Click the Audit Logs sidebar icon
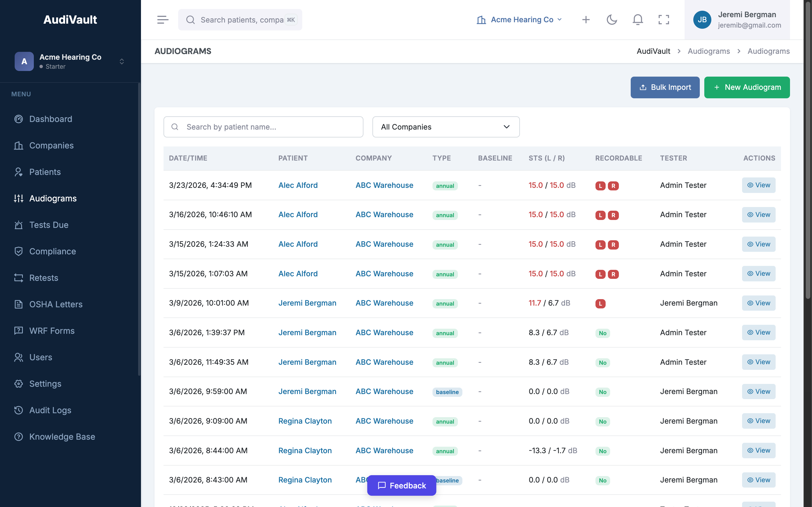Viewport: 812px width, 507px height. click(x=19, y=410)
